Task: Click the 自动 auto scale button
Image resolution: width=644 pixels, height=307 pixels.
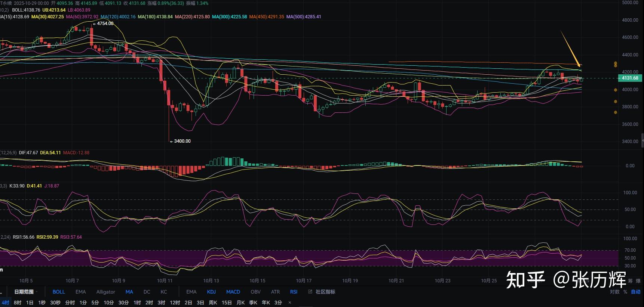Action: click(x=635, y=292)
